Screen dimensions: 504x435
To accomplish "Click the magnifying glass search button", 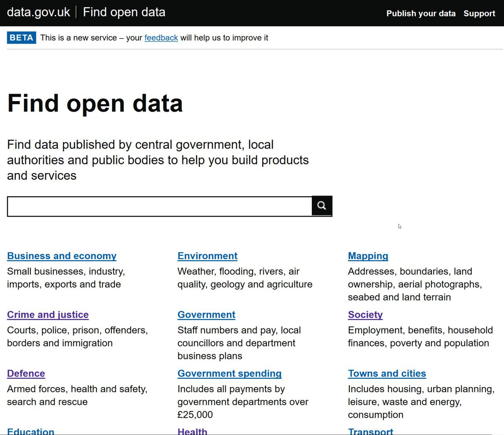I will 322,206.
